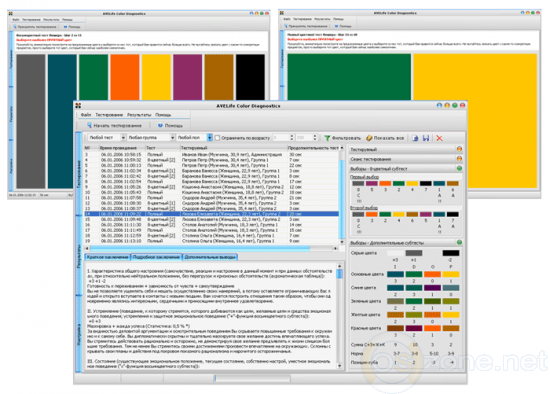Click Прекратить тестирование in back right window
Viewport: 550px width, 394px height.
pyautogui.click(x=306, y=26)
